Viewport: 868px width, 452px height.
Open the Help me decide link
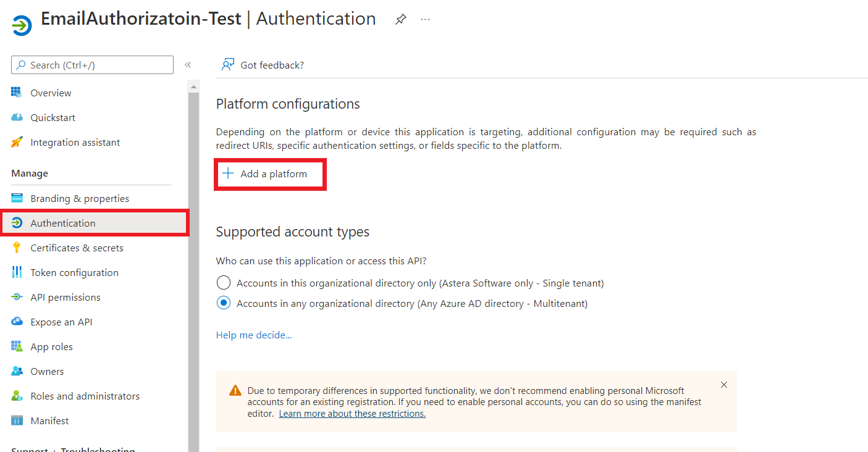pos(254,335)
